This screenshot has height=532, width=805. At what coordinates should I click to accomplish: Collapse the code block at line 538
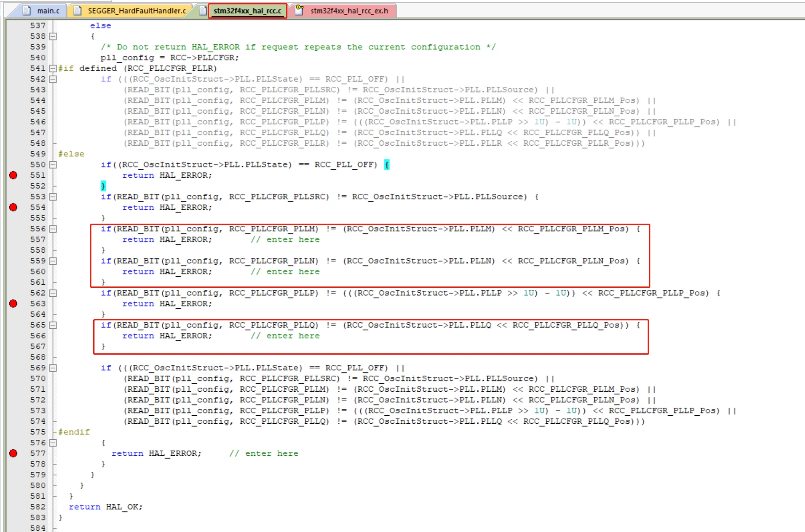pyautogui.click(x=53, y=36)
